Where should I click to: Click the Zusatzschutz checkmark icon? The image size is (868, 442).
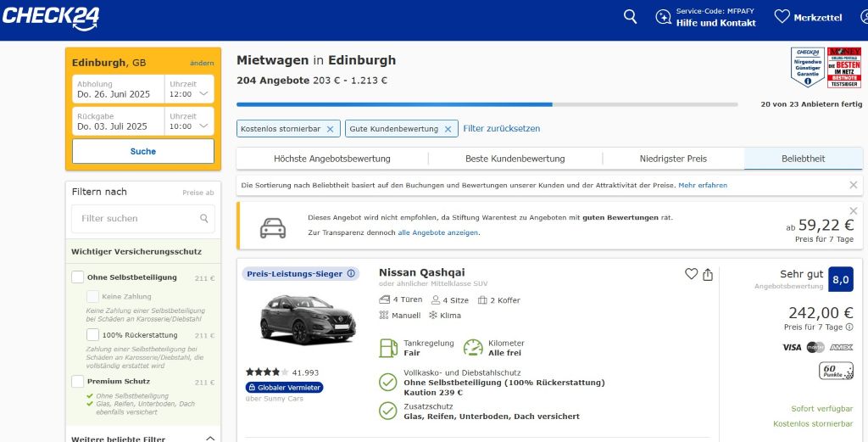(387, 411)
